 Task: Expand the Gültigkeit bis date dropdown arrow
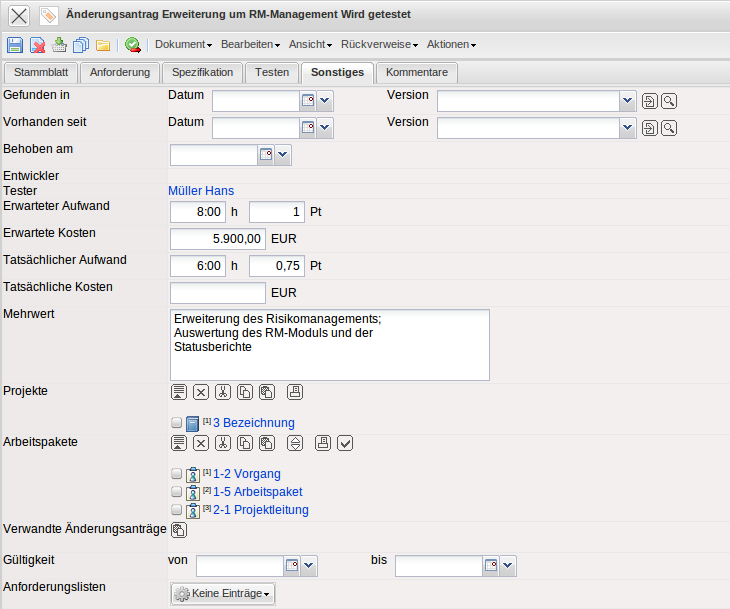coord(508,567)
